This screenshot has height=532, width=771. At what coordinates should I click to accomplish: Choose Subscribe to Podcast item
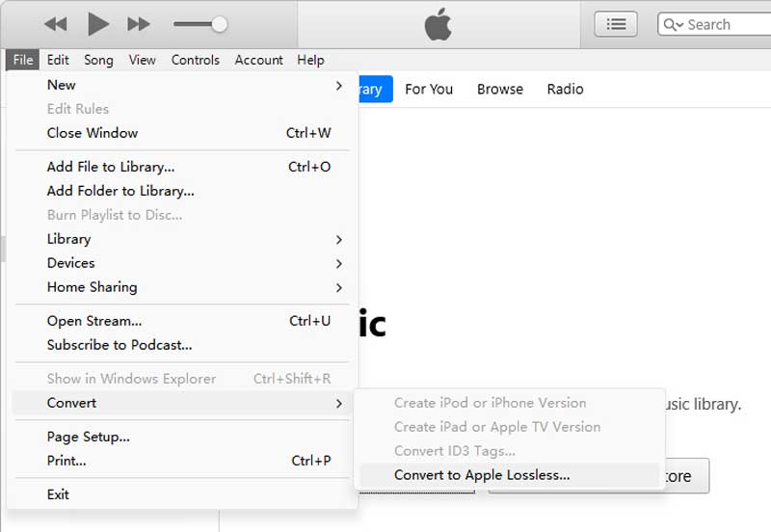click(x=182, y=345)
